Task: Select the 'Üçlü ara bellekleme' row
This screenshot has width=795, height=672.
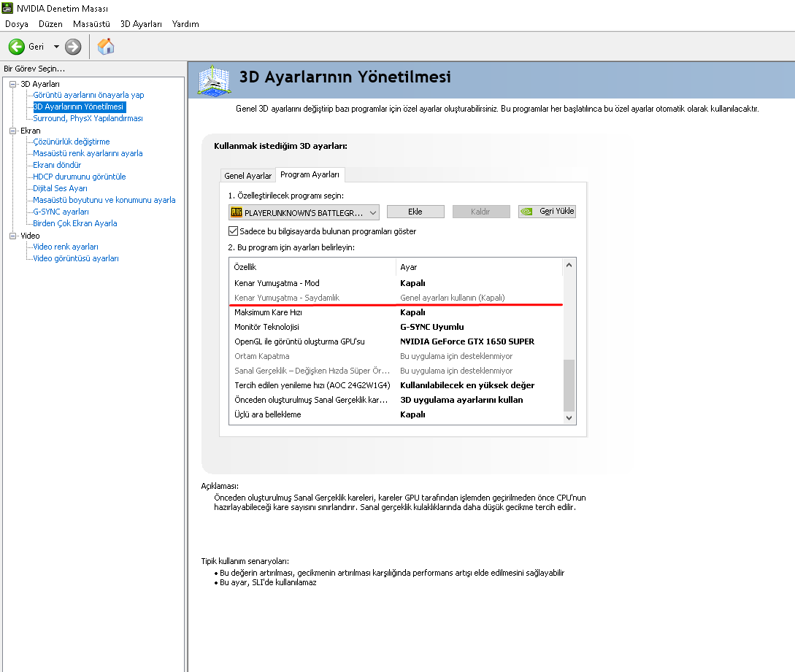Action: 396,414
